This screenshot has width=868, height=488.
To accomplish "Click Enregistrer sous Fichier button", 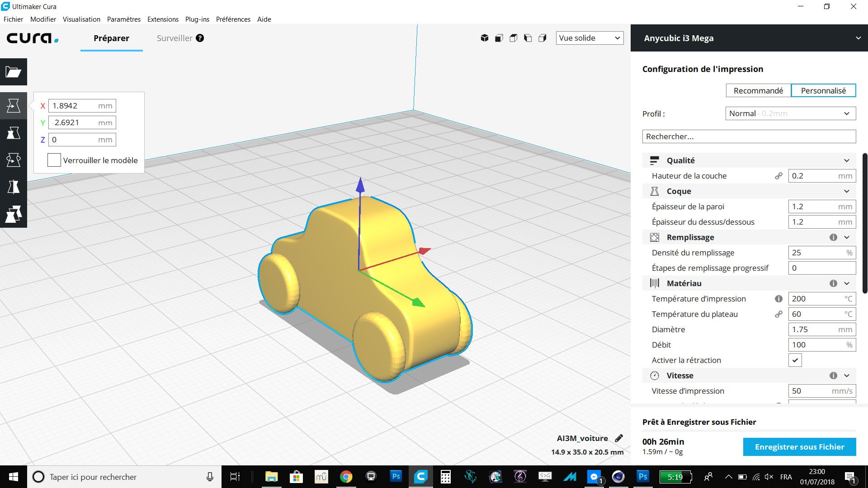I will [x=799, y=447].
